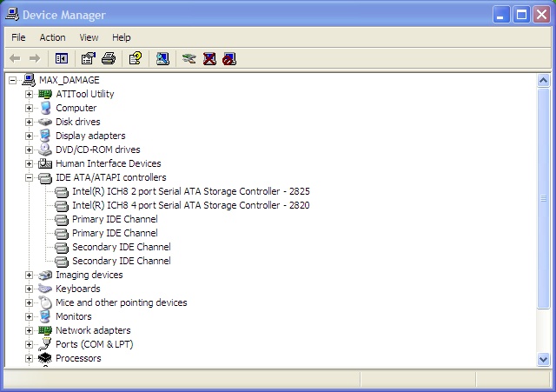556x392 pixels.
Task: Collapse the IDE ATA/ATAPI controllers node
Action: 29,177
